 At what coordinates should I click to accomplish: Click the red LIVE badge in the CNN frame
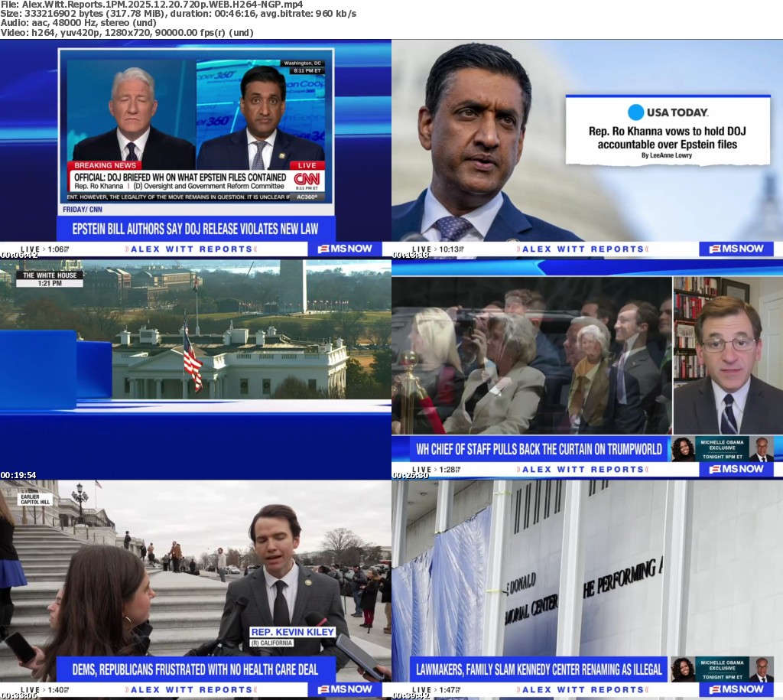tap(307, 165)
